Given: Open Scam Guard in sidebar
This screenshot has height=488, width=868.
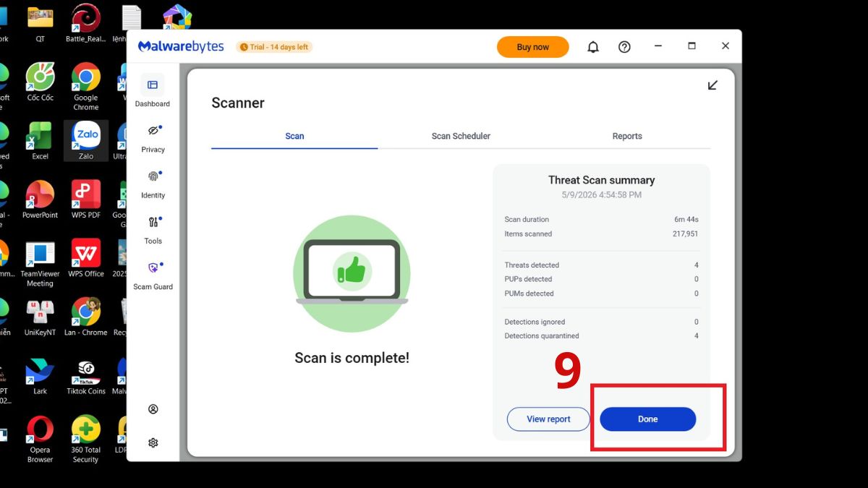Looking at the screenshot, I should [153, 275].
